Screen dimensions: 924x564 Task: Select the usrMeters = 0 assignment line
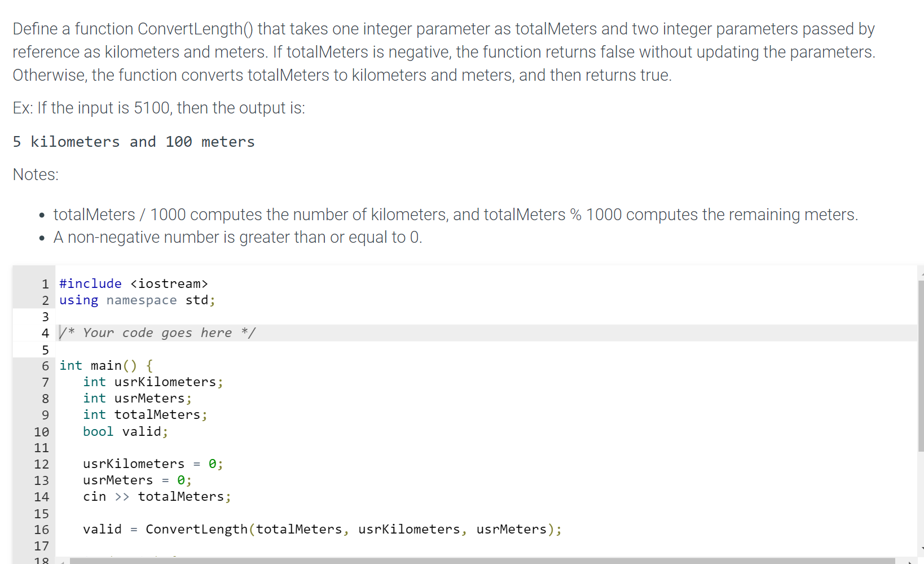coord(137,480)
